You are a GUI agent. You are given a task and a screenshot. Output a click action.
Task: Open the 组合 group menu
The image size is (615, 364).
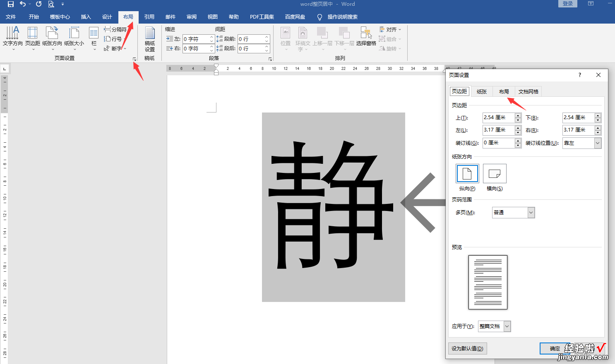click(390, 39)
